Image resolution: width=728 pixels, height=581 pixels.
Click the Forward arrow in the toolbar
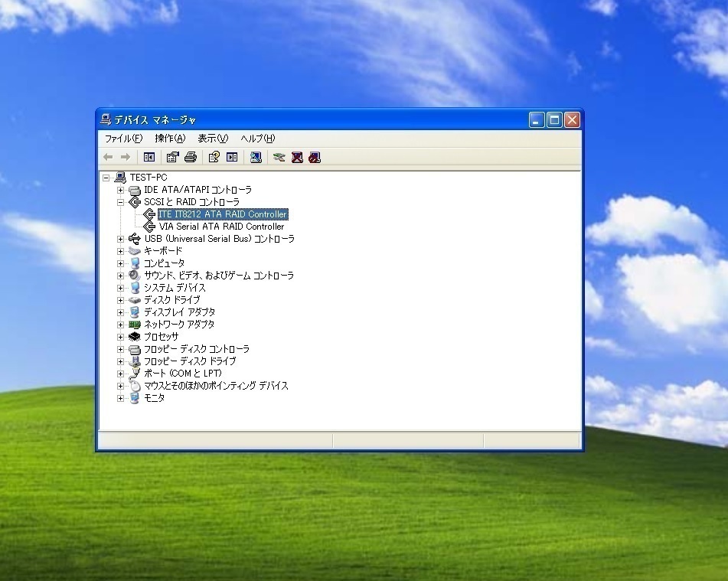pos(126,158)
